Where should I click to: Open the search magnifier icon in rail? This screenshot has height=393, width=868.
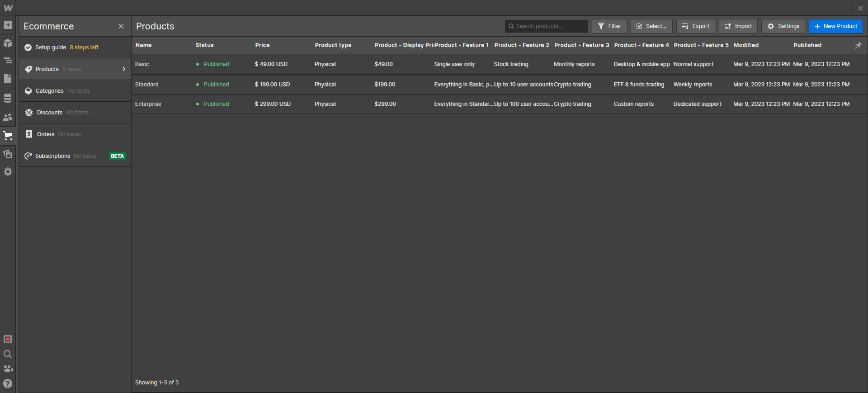pos(8,354)
